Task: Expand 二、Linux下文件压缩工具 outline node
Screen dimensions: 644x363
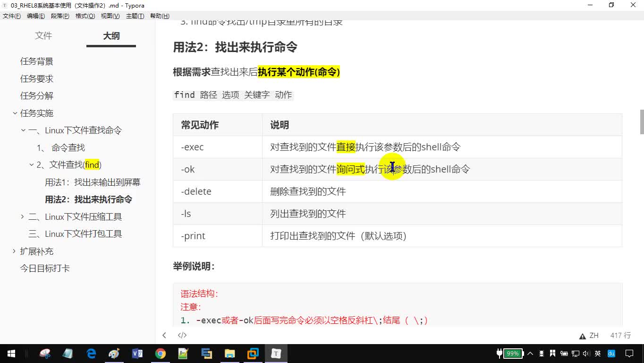Action: point(23,217)
